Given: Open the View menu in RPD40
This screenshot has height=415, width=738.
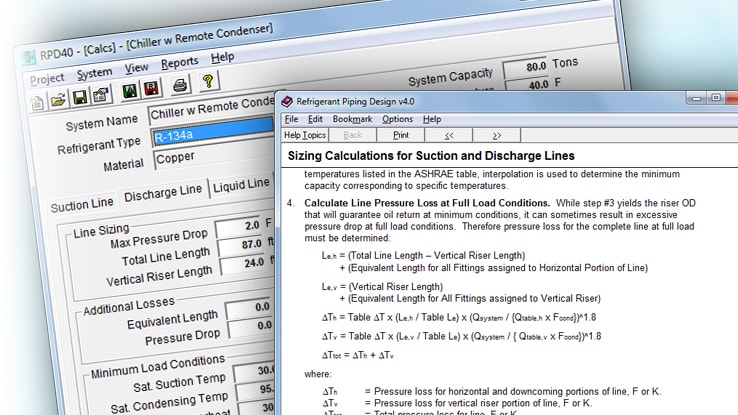Looking at the screenshot, I should click(x=136, y=68).
